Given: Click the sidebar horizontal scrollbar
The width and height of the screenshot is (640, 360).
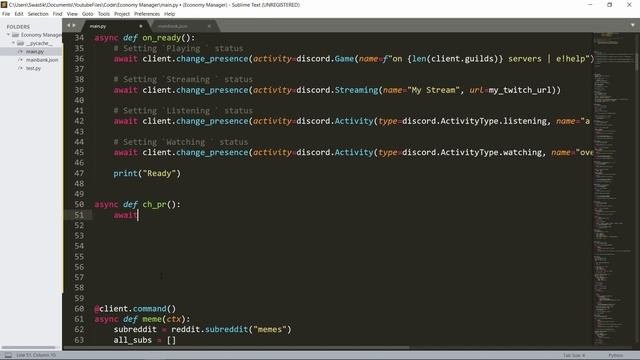Looking at the screenshot, I should click(29, 347).
